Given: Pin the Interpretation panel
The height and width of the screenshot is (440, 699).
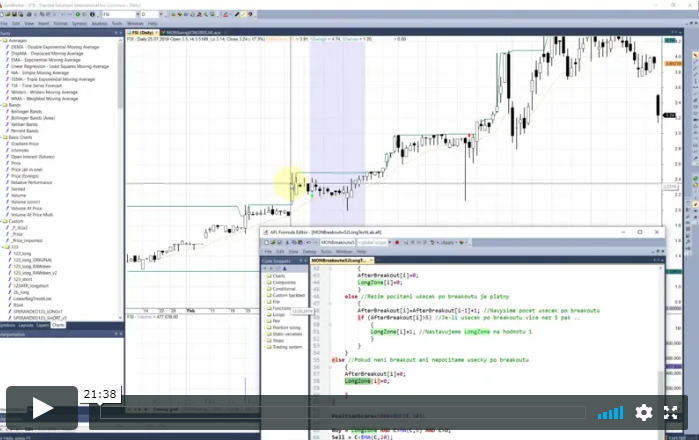Looking at the screenshot, I should (116, 334).
